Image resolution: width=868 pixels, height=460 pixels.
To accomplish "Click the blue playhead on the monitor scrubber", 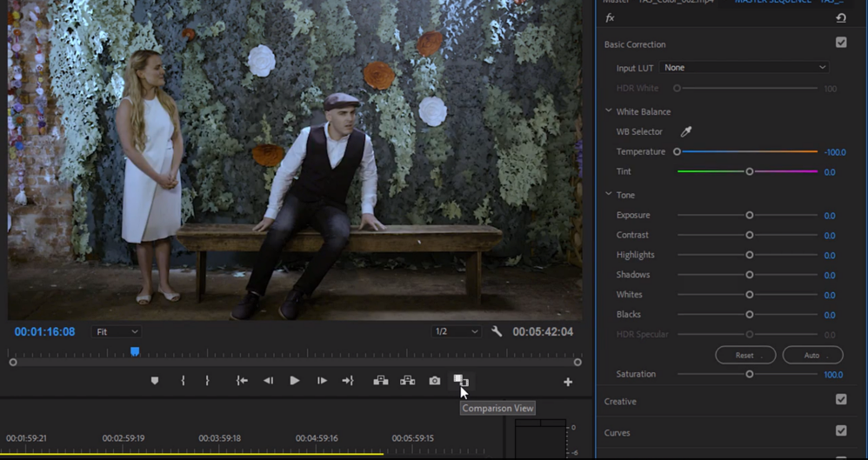I will point(135,351).
